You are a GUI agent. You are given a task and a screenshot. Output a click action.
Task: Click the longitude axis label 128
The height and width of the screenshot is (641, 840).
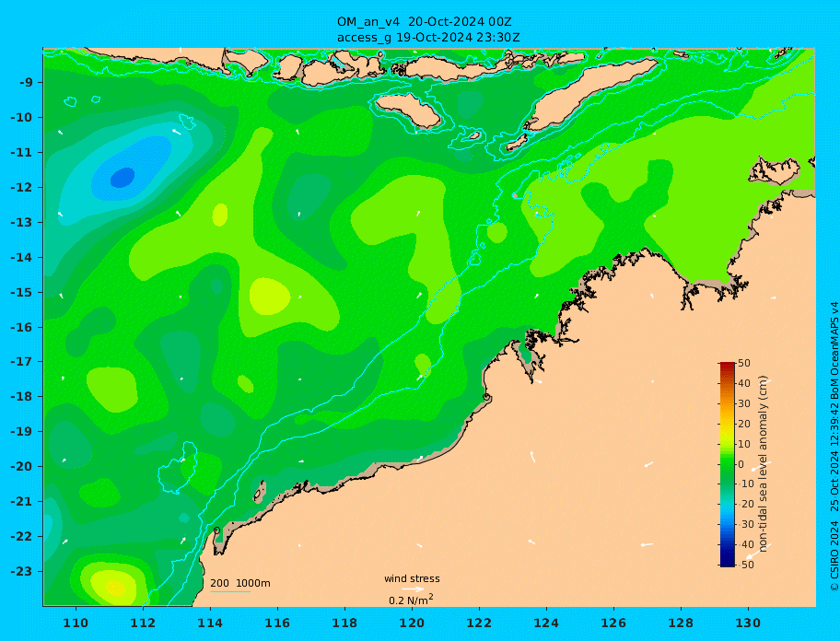[x=681, y=624]
